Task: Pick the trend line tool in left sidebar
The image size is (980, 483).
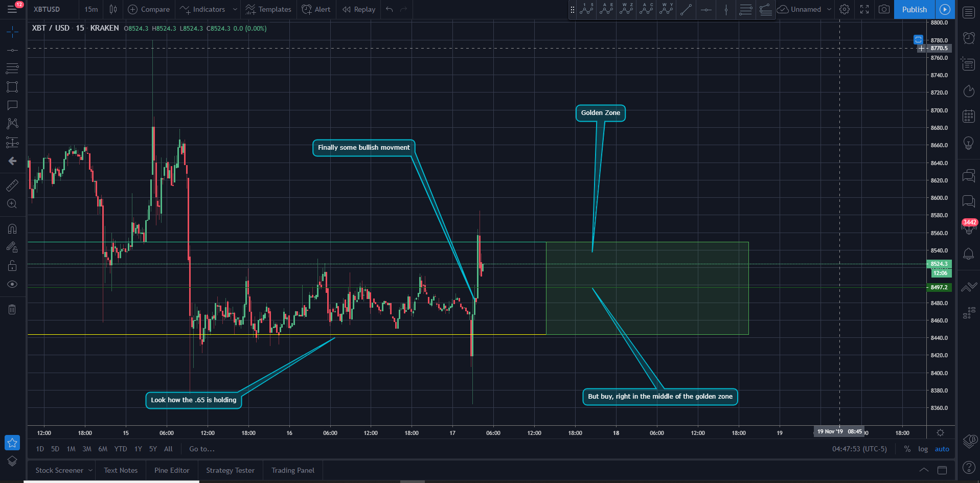Action: point(12,50)
